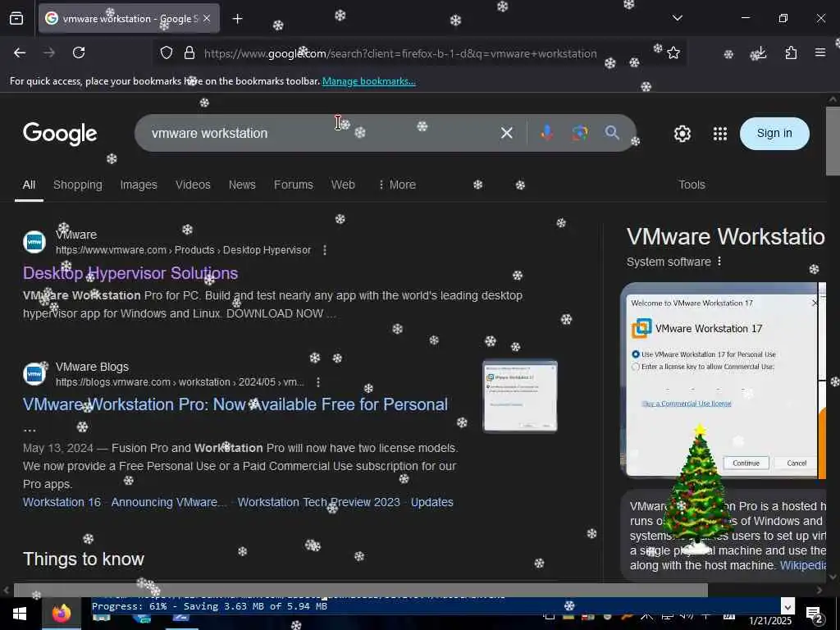Open Firefox downloads panel

tap(760, 53)
